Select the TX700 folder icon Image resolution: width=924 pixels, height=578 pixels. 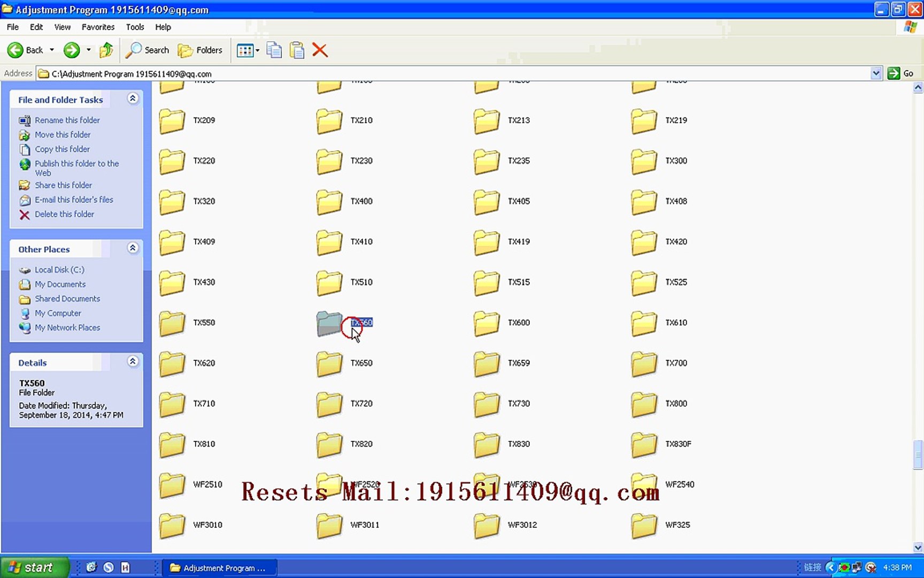pos(644,364)
